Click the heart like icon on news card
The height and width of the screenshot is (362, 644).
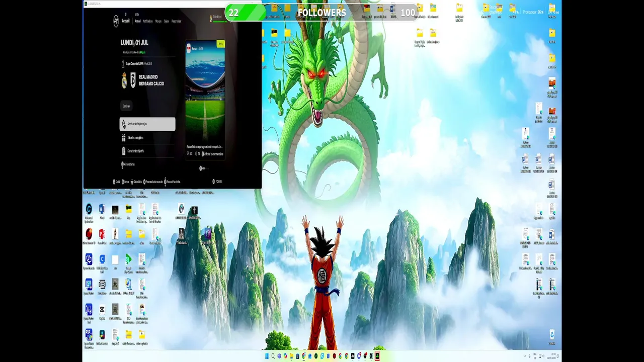188,154
